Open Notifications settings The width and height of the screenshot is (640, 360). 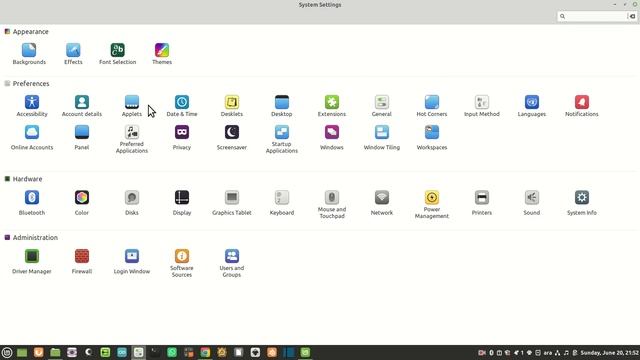point(582,106)
